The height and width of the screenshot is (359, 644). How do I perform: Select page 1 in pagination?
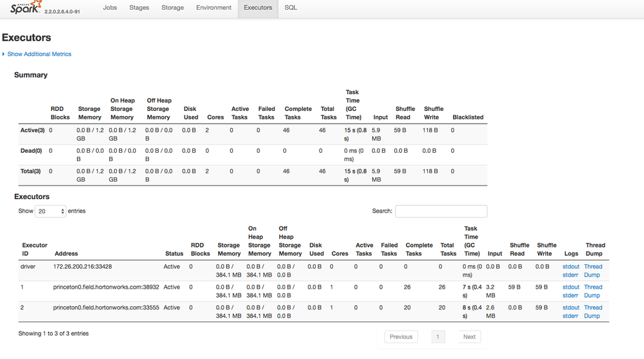point(438,336)
